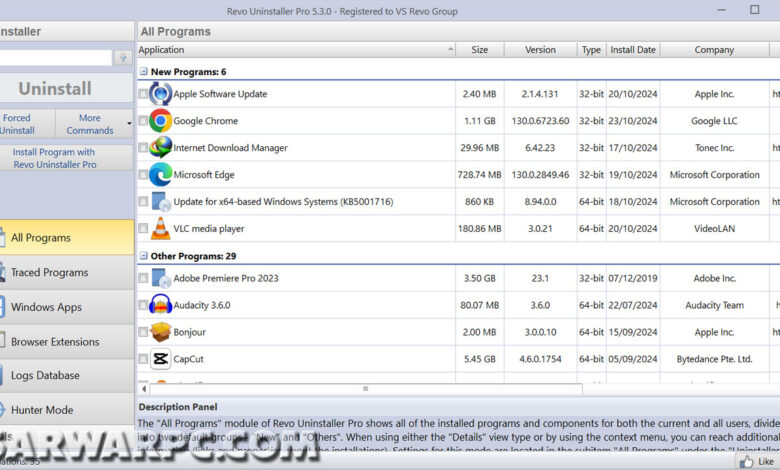Maximize the Revo Uninstaller window
This screenshot has width=780, height=470.
coord(755,9)
